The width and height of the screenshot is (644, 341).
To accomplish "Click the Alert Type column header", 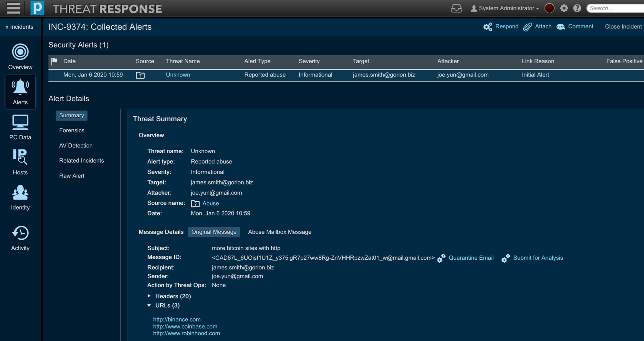I will coord(257,61).
